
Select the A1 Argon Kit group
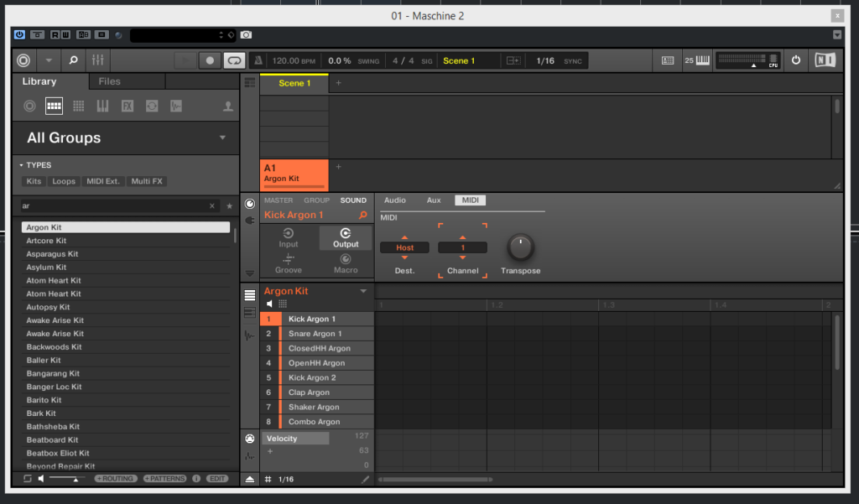tap(294, 174)
